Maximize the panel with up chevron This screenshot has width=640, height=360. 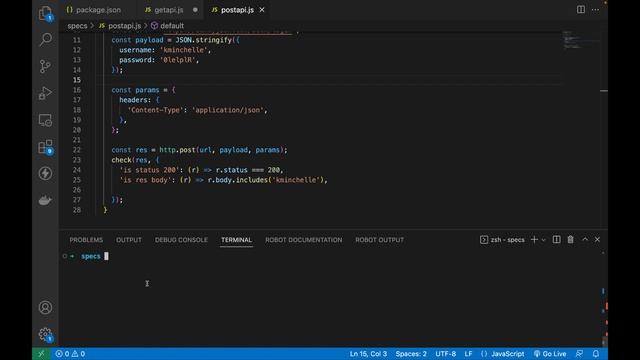tap(585, 240)
